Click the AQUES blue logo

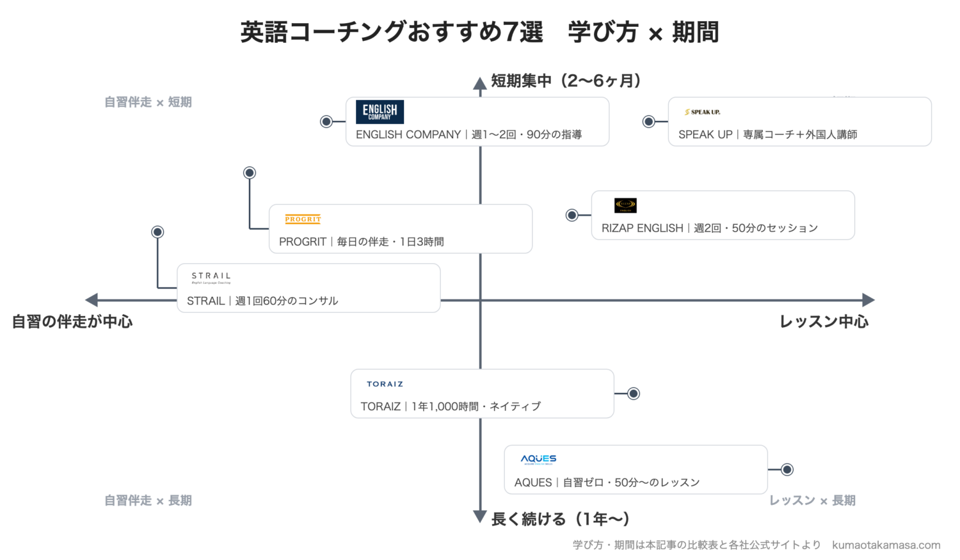538,460
